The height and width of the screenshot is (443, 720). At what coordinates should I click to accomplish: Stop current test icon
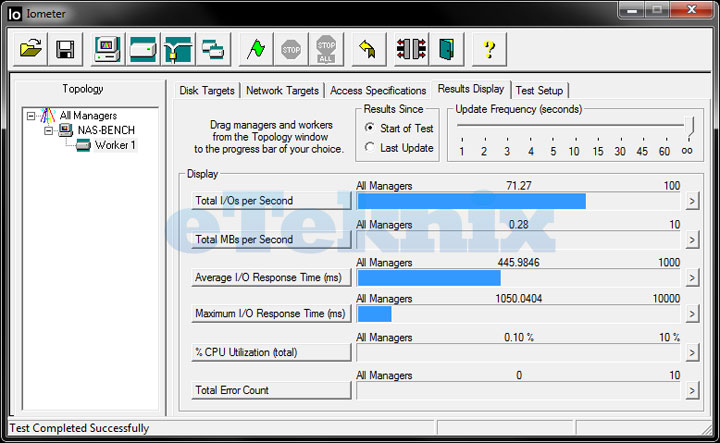click(x=291, y=49)
